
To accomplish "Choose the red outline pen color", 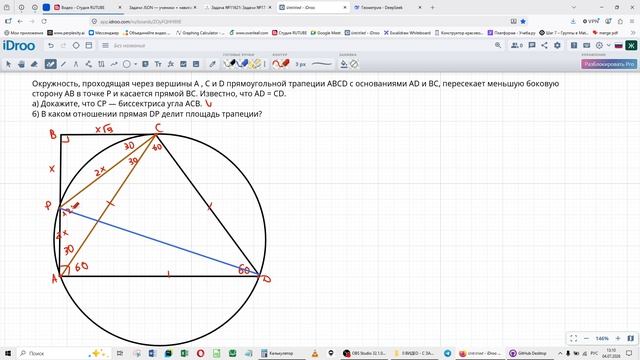I will pos(281,64).
